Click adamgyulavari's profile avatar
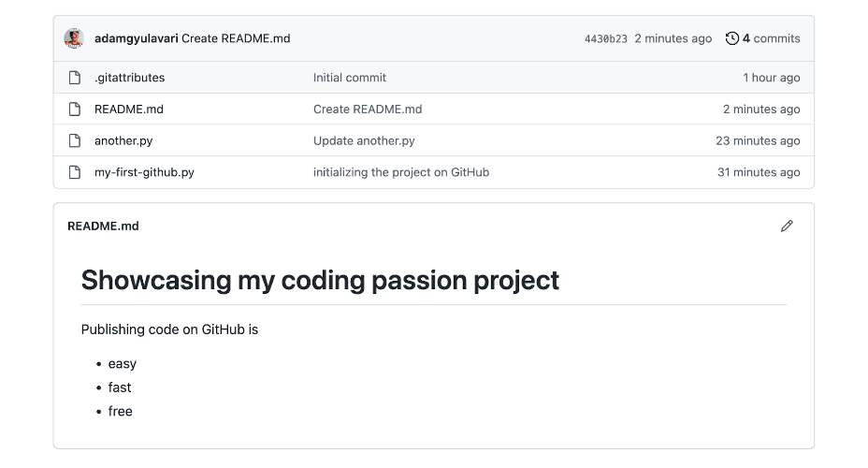 point(74,38)
